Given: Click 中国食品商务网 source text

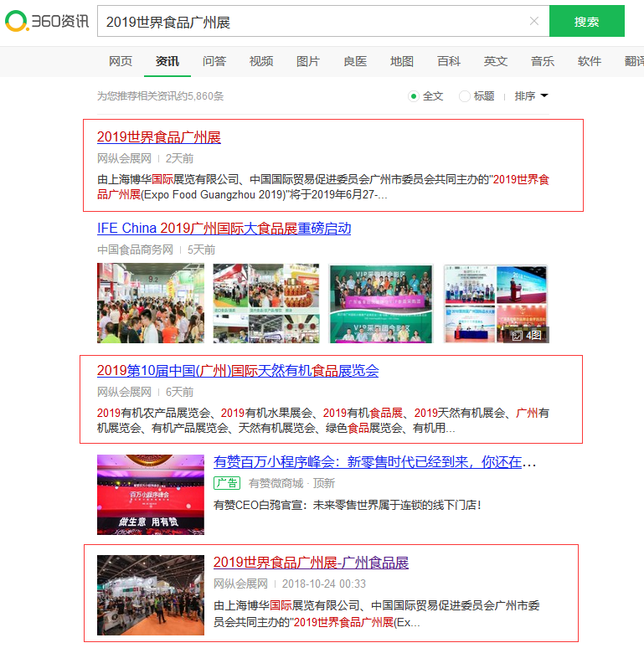Looking at the screenshot, I should tap(135, 250).
